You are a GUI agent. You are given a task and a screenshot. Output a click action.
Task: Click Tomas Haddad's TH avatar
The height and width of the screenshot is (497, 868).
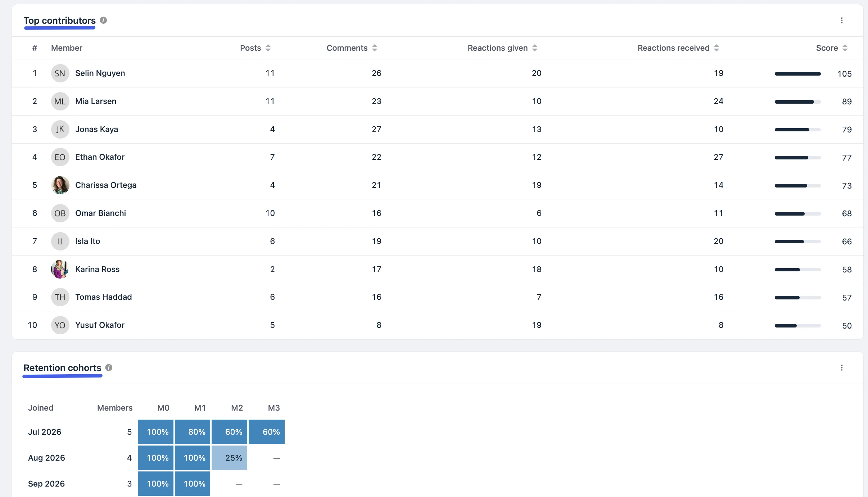[60, 297]
